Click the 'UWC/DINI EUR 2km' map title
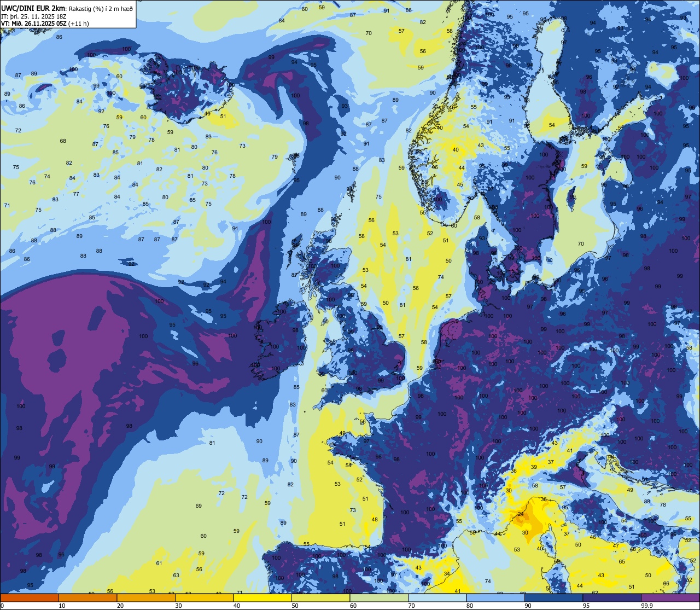700x610 pixels. [x=33, y=7]
